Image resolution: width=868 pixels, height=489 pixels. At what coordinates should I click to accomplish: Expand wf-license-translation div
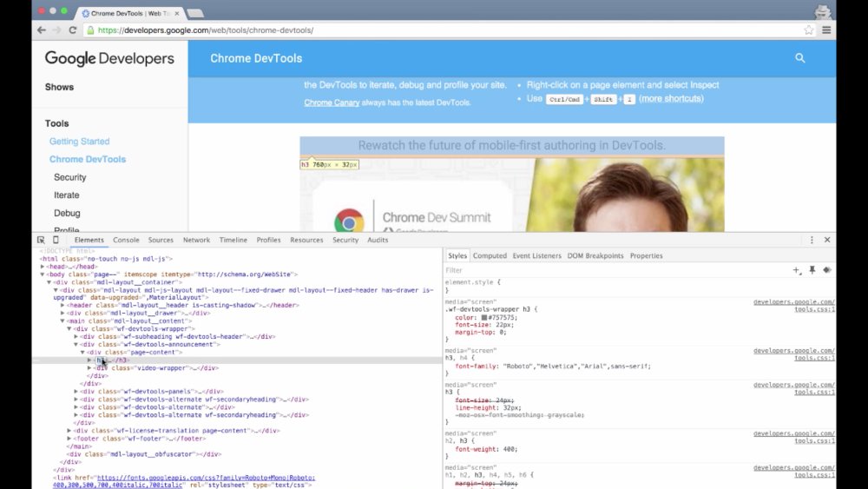[69, 430]
